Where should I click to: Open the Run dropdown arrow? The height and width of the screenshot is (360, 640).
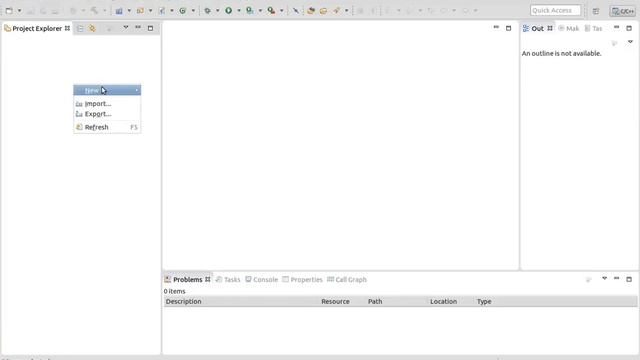239,11
